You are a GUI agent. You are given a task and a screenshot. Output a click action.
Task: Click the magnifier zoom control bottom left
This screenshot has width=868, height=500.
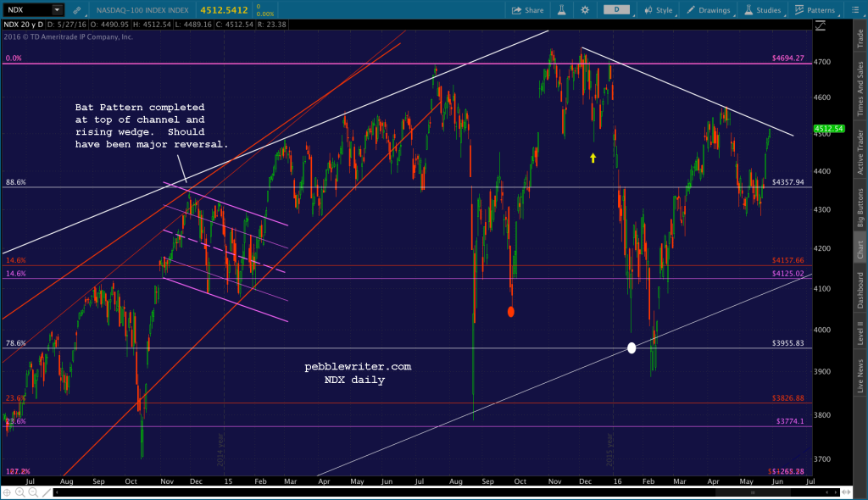tap(19, 492)
